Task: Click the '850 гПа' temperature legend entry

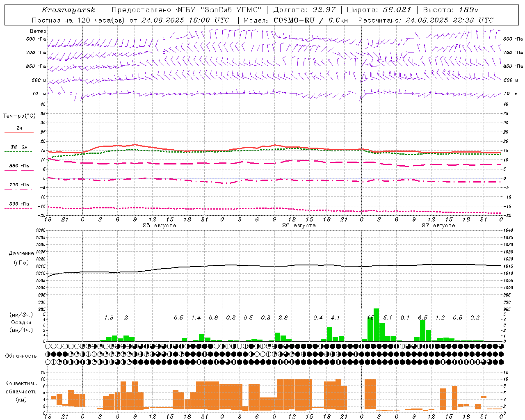Action: (x=19, y=166)
